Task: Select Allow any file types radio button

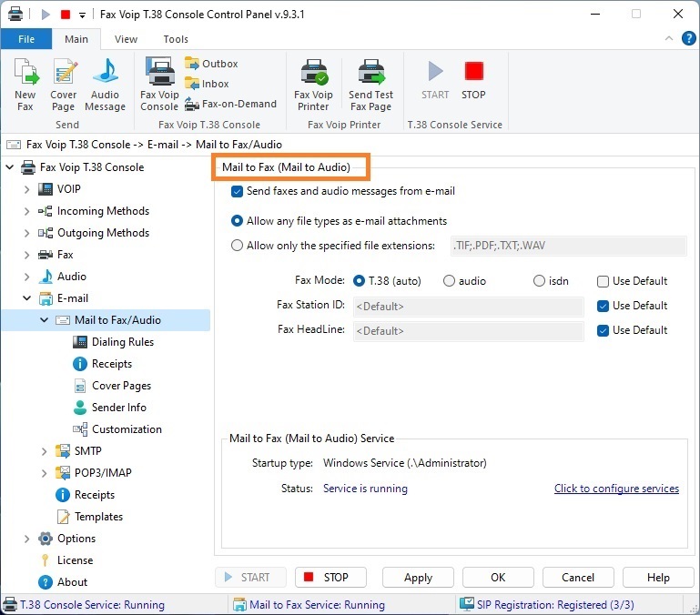Action: [237, 221]
